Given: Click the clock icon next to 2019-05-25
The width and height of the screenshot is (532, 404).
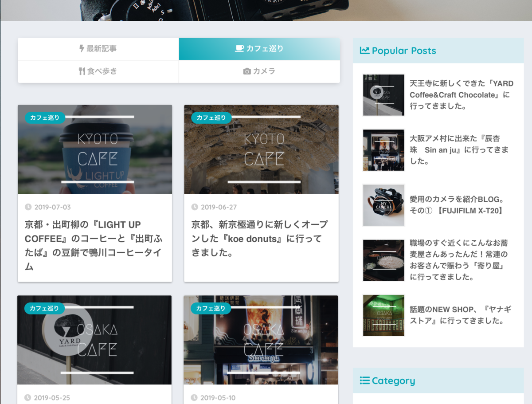Looking at the screenshot, I should coord(28,398).
